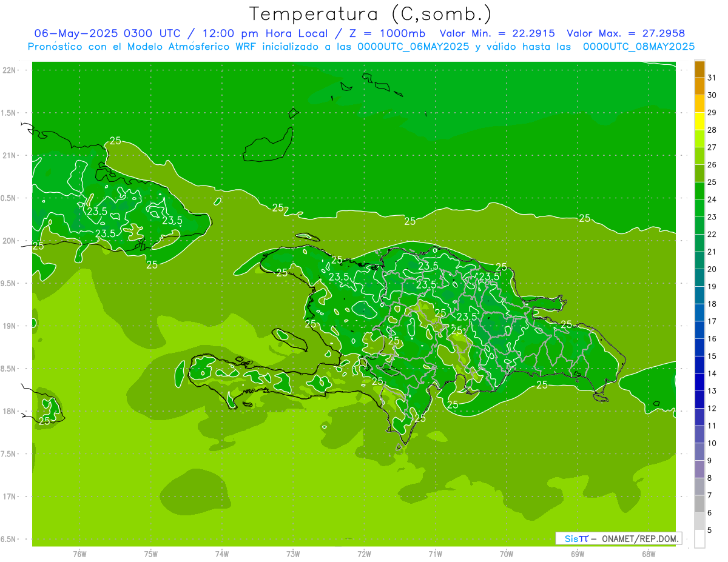The image size is (728, 562).
Task: Click the "12" label on the color scale
Action: 712,408
